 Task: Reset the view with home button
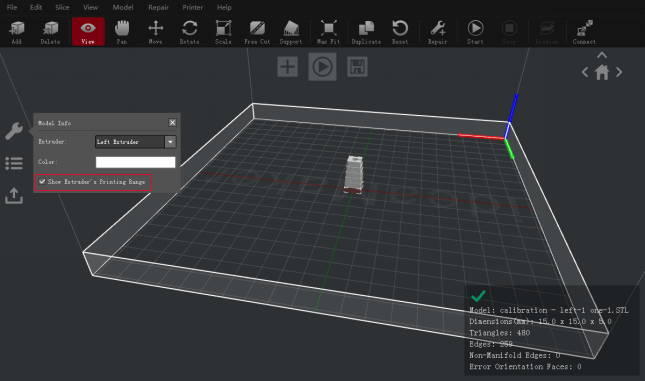[x=602, y=73]
